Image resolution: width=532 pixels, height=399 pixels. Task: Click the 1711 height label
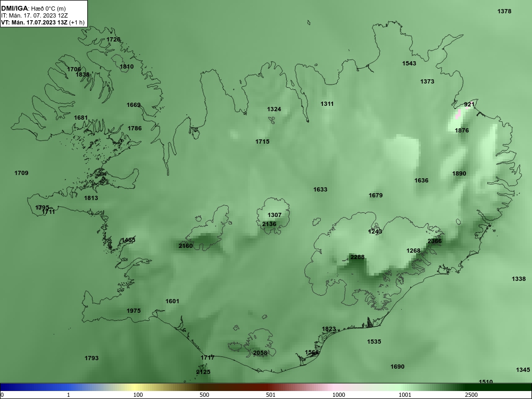(48, 212)
